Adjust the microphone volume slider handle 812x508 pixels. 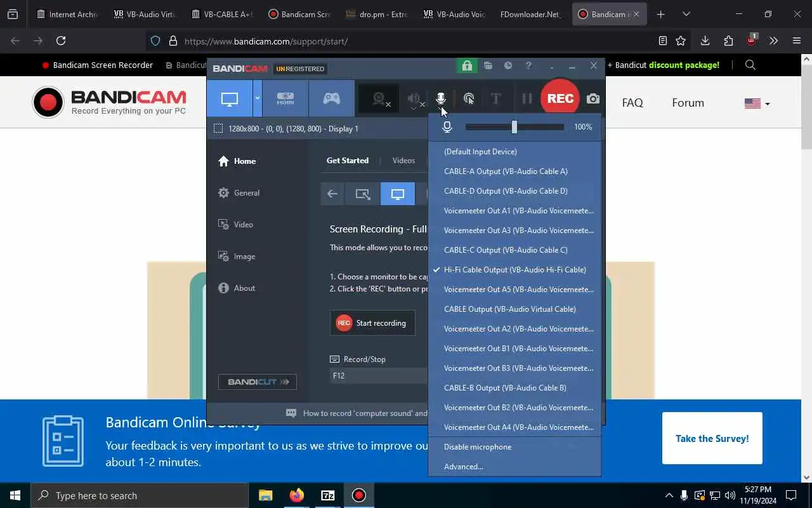coord(514,127)
